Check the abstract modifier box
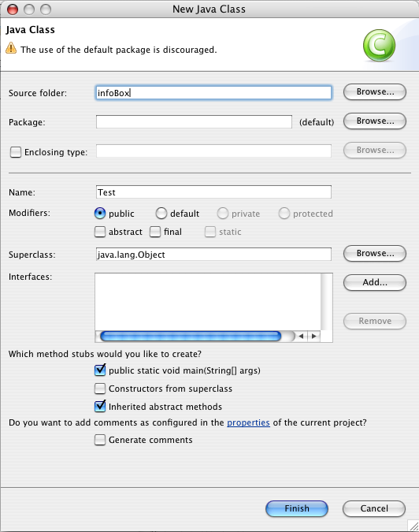Image resolution: width=419 pixels, height=532 pixels. point(100,232)
